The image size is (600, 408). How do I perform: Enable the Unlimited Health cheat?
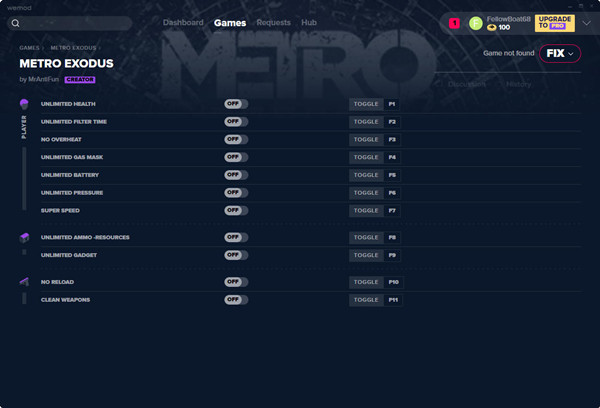(236, 104)
